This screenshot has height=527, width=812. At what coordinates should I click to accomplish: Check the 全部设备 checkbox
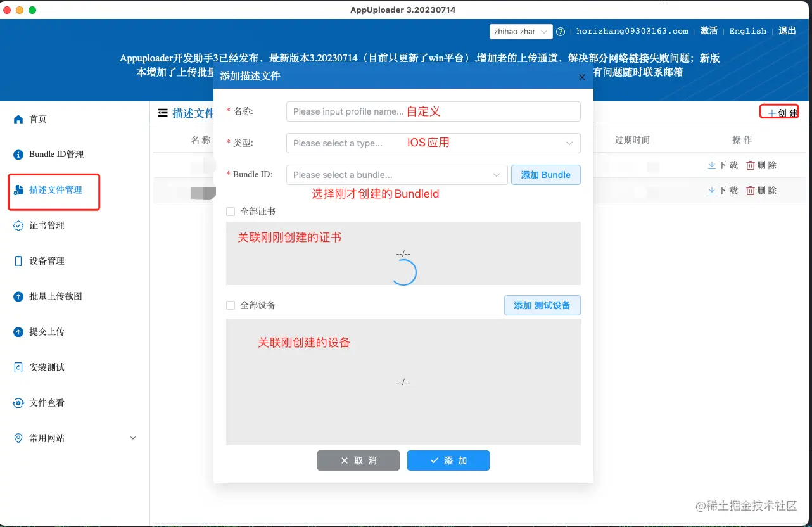[x=231, y=305]
